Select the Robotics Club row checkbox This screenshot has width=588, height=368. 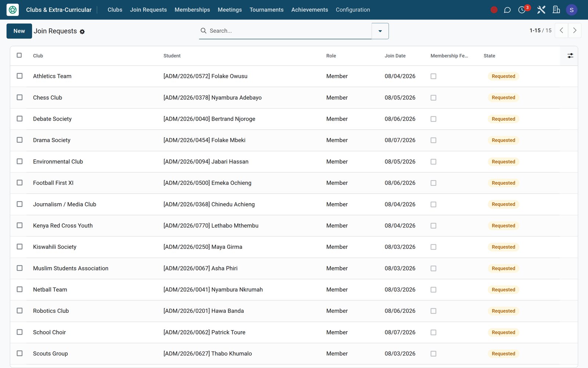(x=19, y=311)
